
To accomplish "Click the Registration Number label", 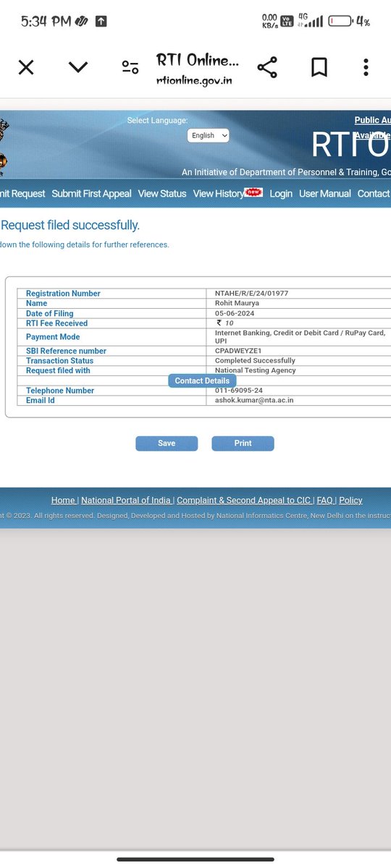I will [x=63, y=294].
